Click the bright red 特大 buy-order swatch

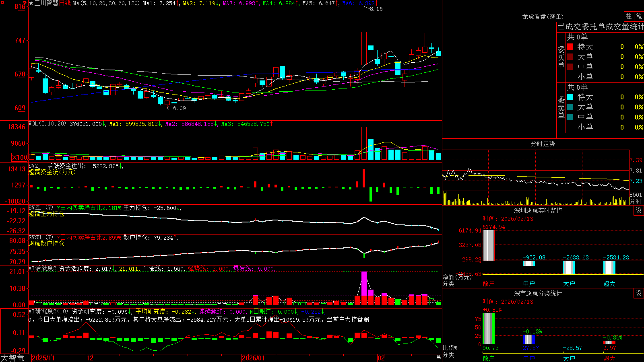570,47
